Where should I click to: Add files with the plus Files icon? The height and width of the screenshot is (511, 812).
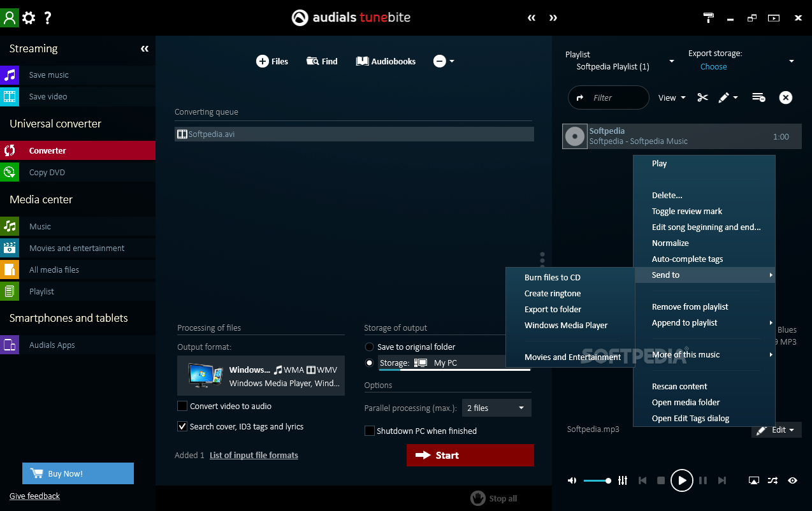[x=262, y=61]
